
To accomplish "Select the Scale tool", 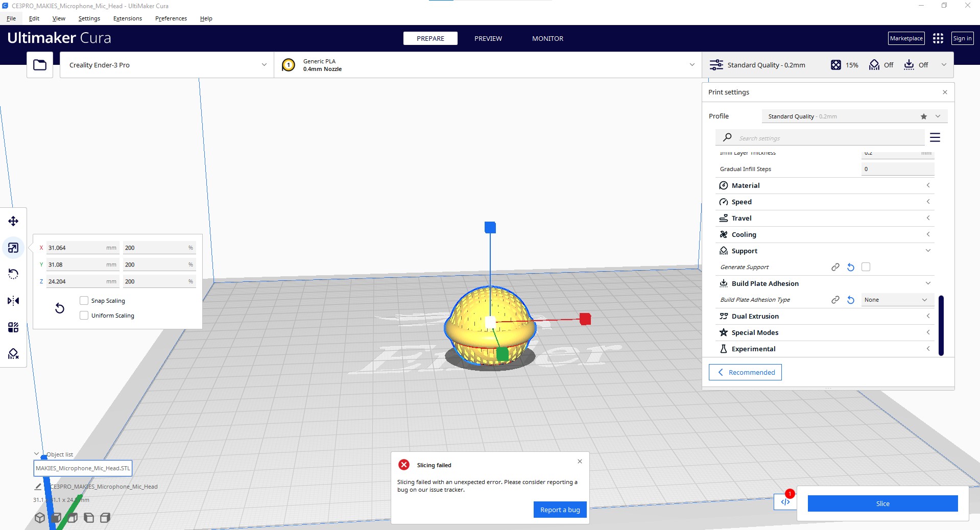I will click(x=13, y=248).
